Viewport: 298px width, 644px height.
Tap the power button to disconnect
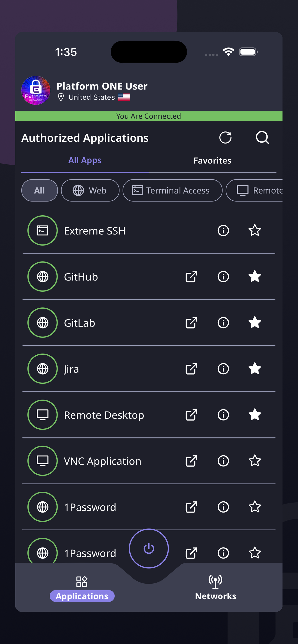(x=149, y=548)
